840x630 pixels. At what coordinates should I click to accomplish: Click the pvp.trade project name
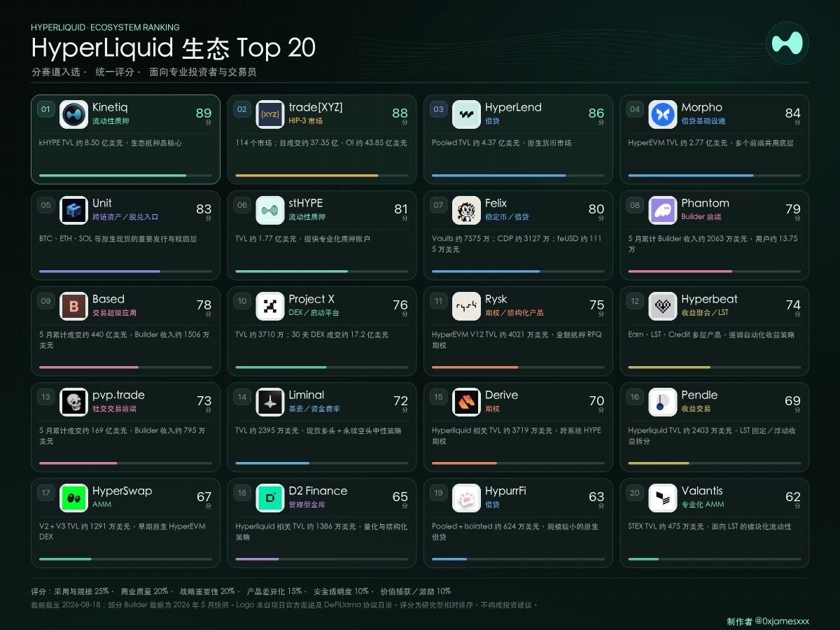pos(117,395)
